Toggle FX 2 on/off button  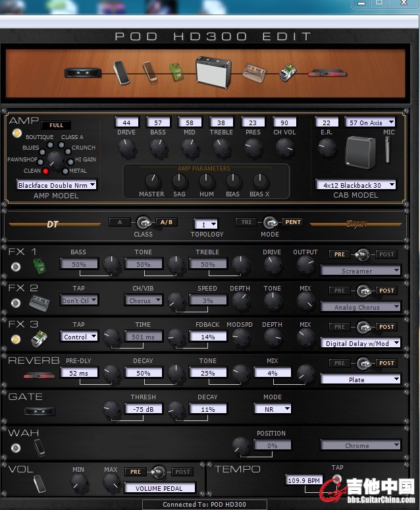coord(15,303)
